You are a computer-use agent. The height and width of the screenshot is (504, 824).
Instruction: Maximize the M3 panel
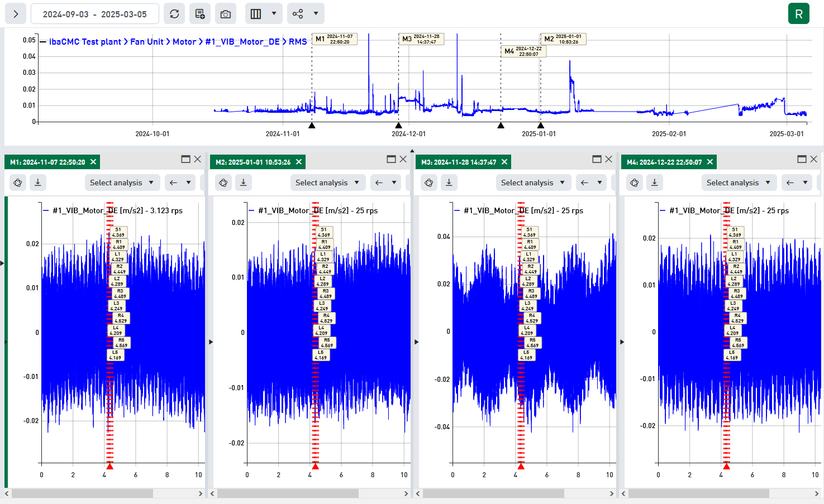pyautogui.click(x=597, y=159)
